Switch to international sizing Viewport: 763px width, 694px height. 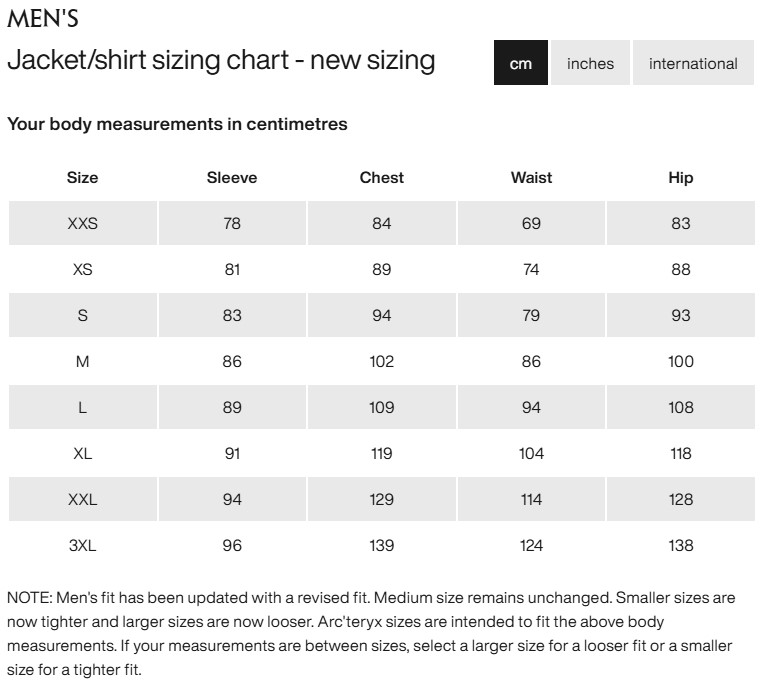693,63
